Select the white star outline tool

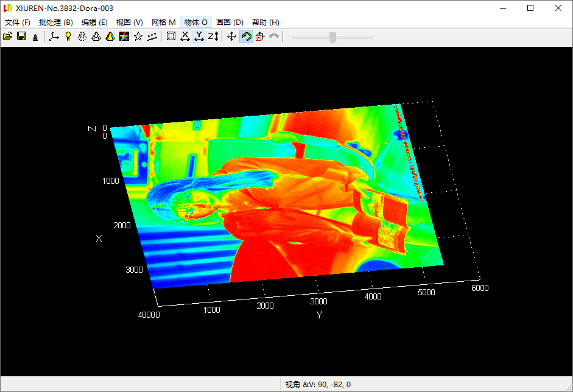coord(139,36)
